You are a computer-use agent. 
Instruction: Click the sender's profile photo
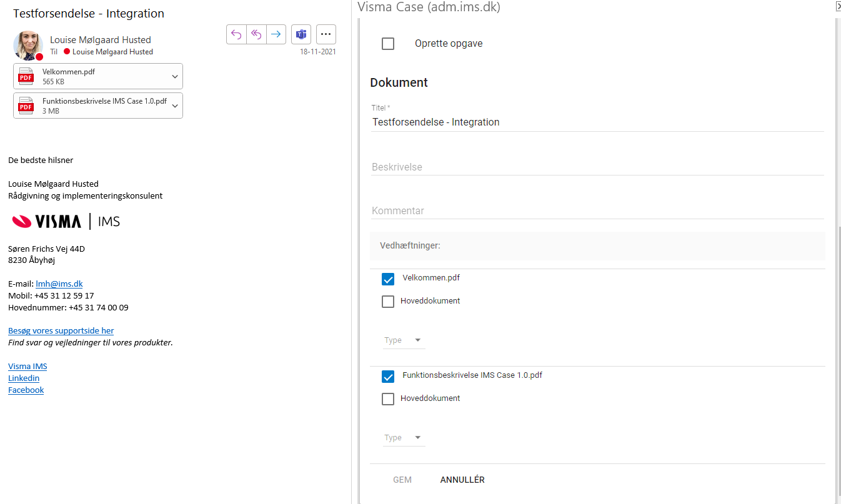pos(28,45)
